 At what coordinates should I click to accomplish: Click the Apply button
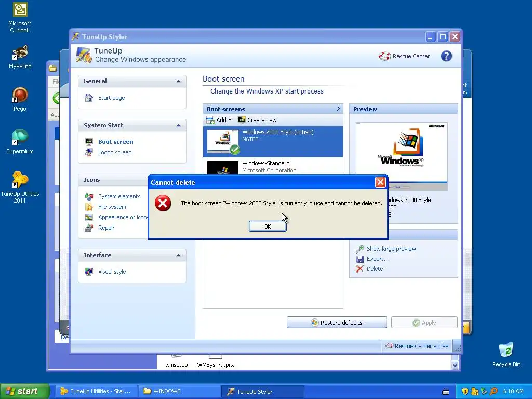424,323
